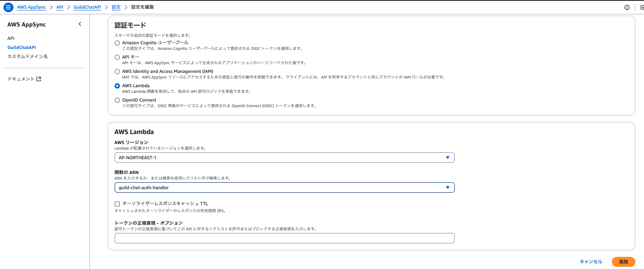Click the orange 追加 button

(x=624, y=262)
